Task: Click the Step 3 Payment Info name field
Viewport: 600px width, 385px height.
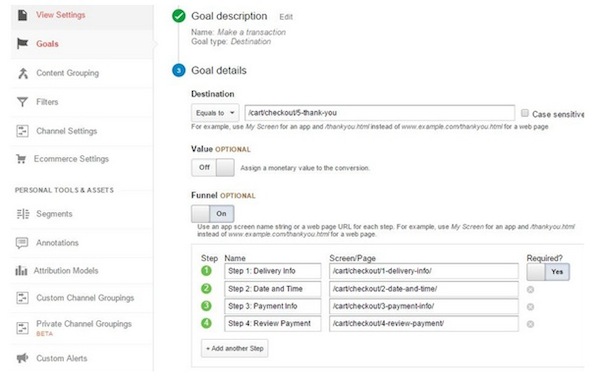Action: tap(273, 306)
